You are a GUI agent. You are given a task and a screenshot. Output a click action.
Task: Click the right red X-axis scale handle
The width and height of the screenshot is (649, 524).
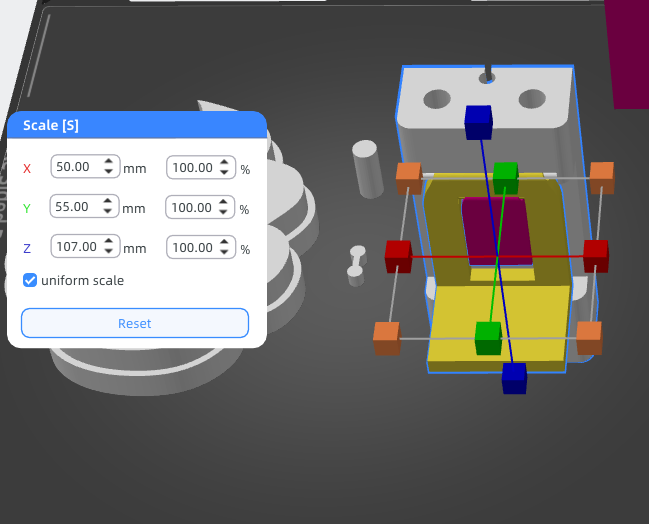pos(596,255)
